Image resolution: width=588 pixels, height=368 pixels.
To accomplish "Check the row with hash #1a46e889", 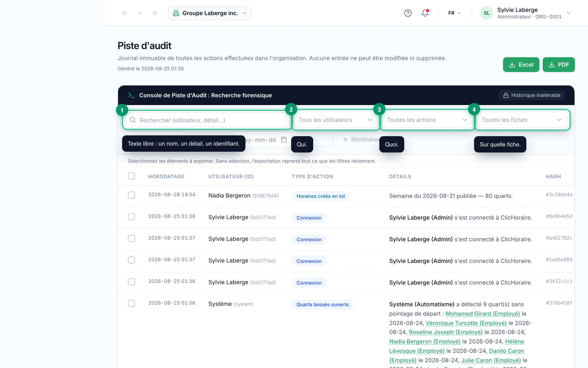I will point(131,260).
